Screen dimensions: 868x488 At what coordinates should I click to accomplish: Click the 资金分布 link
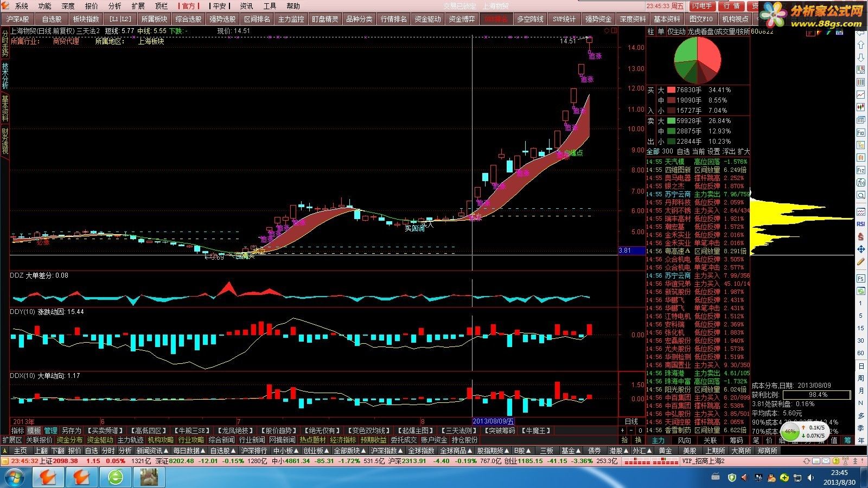(69, 440)
